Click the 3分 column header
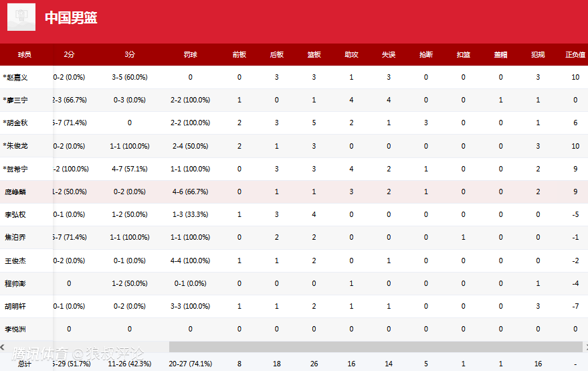Viewport: 588px width, 371px height. 130,55
